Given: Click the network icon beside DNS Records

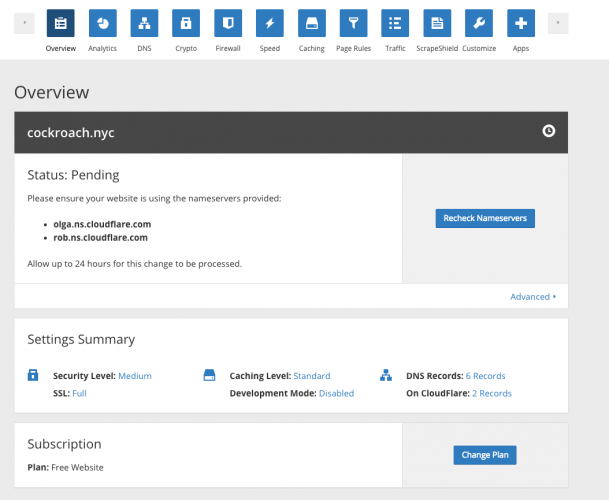Looking at the screenshot, I should click(x=386, y=375).
